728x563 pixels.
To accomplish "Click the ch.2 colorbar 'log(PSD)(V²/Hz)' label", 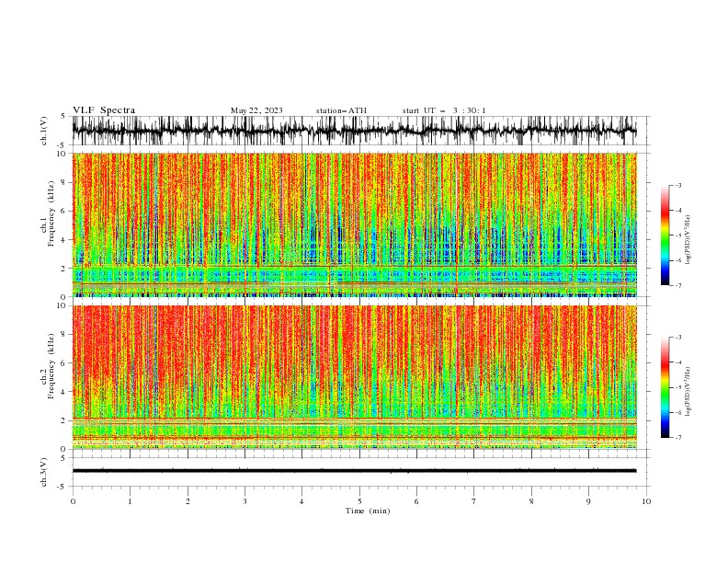I will pos(688,392).
